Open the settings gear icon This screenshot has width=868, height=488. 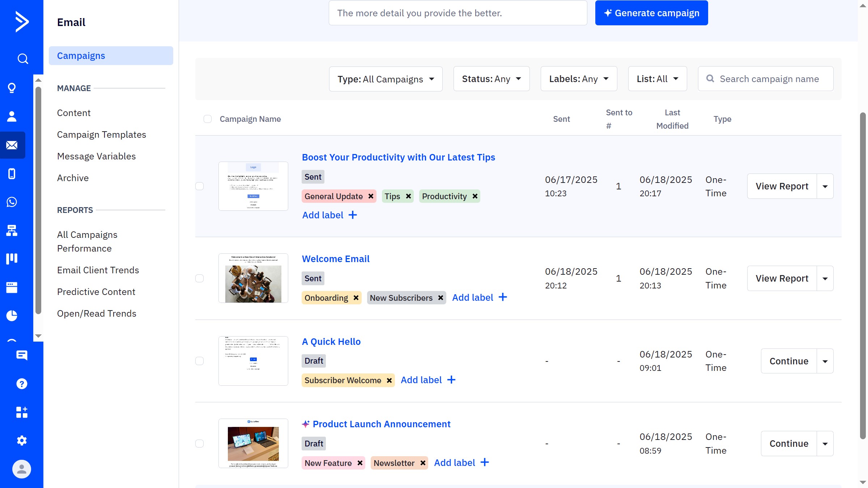coord(22,441)
